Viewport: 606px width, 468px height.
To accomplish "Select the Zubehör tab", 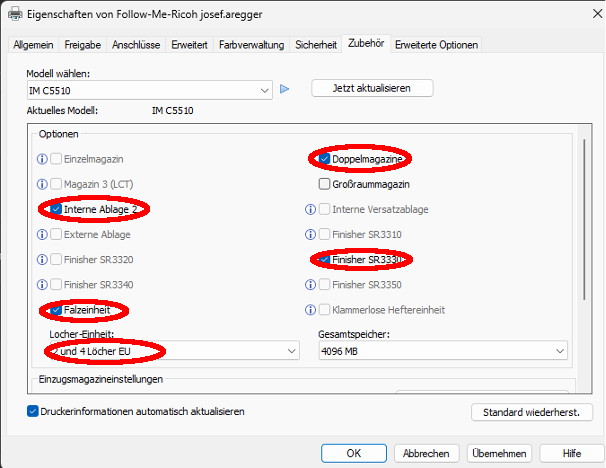I will coord(366,43).
